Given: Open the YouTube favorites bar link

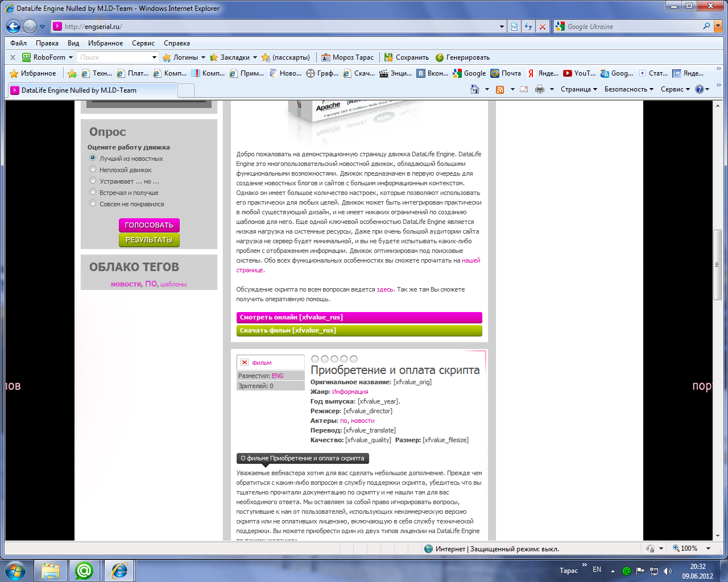Looking at the screenshot, I should point(580,73).
